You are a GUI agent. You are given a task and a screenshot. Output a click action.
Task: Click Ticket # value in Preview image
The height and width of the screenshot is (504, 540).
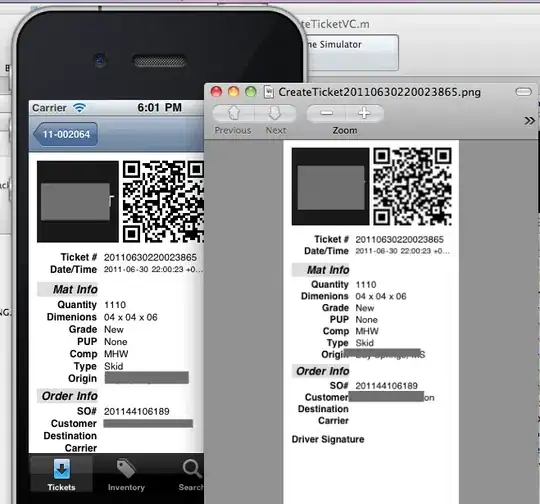pos(399,239)
